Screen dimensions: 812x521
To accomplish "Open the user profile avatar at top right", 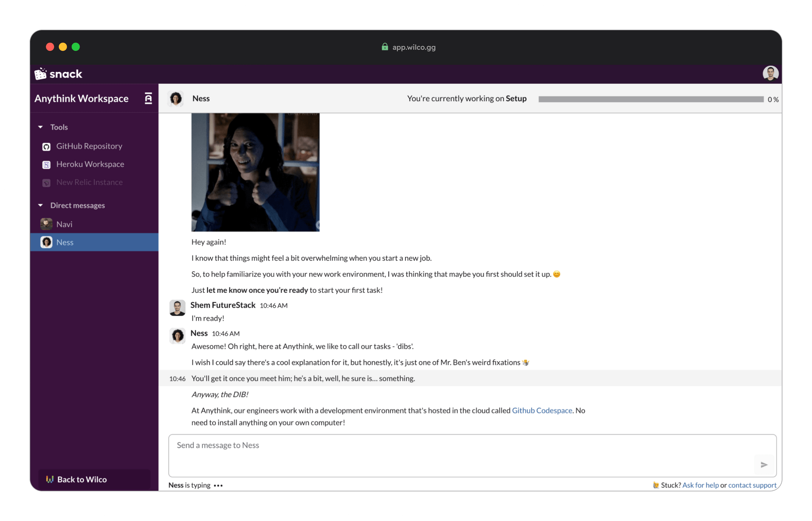I will coord(770,73).
